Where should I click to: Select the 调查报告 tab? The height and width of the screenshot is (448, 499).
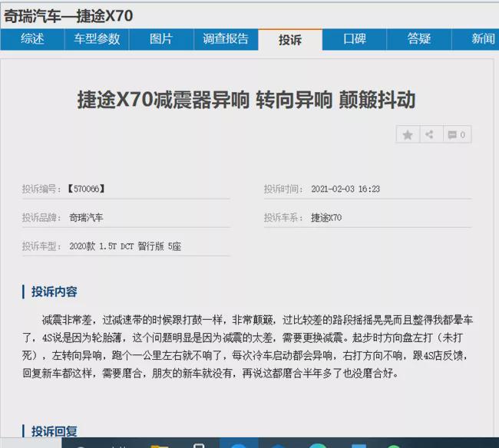(x=226, y=39)
